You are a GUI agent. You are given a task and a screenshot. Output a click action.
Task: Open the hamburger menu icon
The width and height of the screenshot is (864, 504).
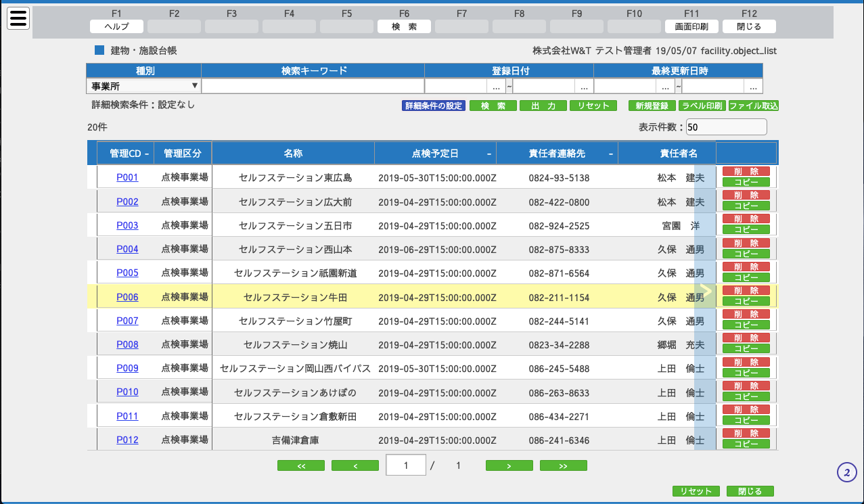point(18,18)
